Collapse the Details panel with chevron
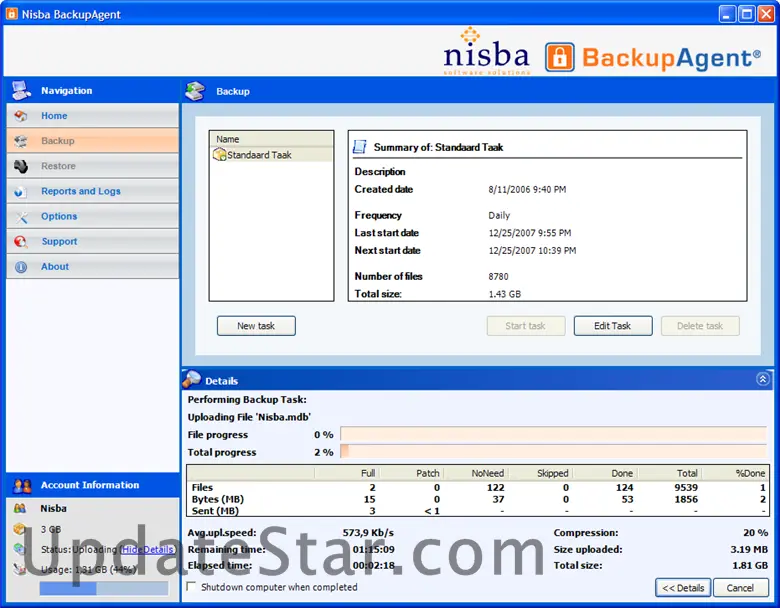The width and height of the screenshot is (780, 608). 763,379
